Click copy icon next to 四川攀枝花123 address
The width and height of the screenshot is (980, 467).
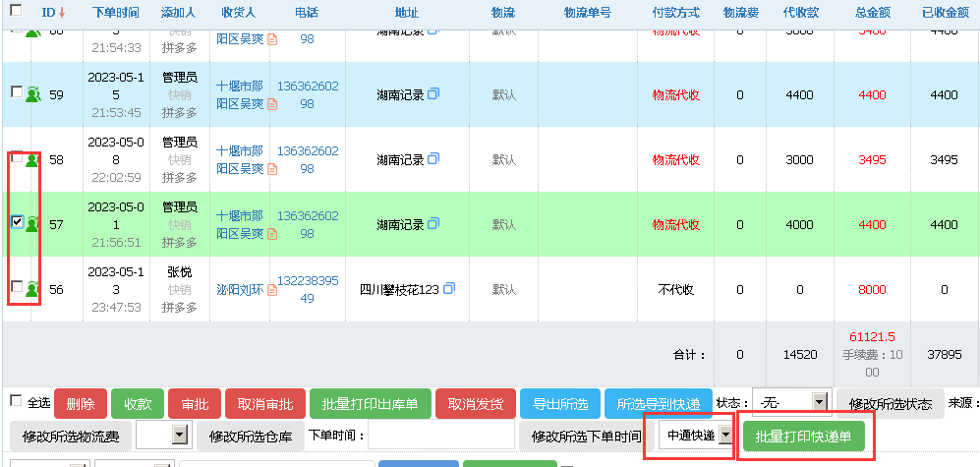click(449, 289)
